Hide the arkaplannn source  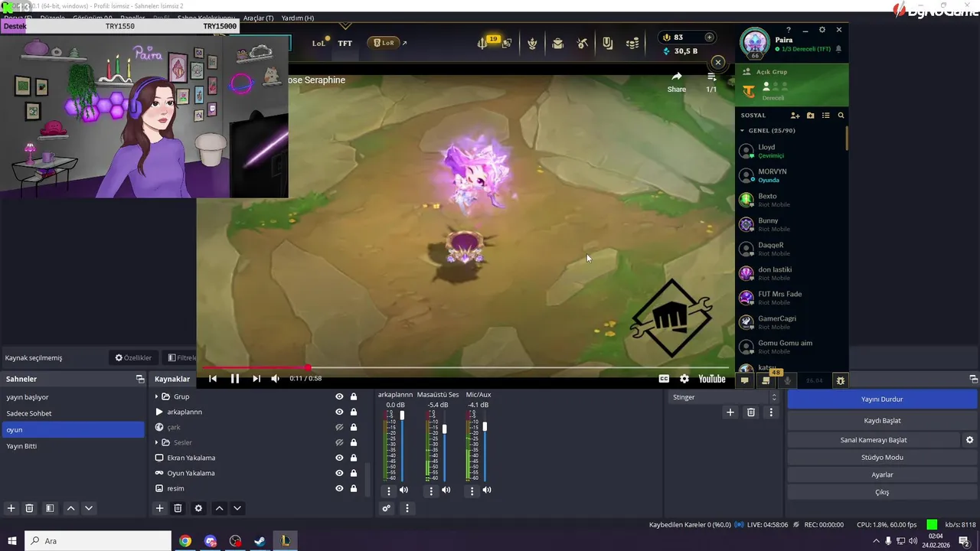point(339,412)
